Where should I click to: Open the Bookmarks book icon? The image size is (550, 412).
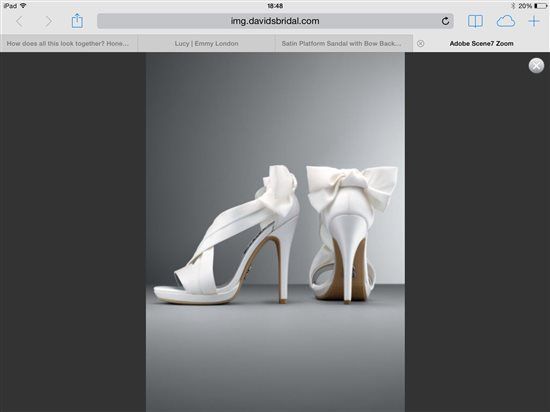pyautogui.click(x=475, y=21)
